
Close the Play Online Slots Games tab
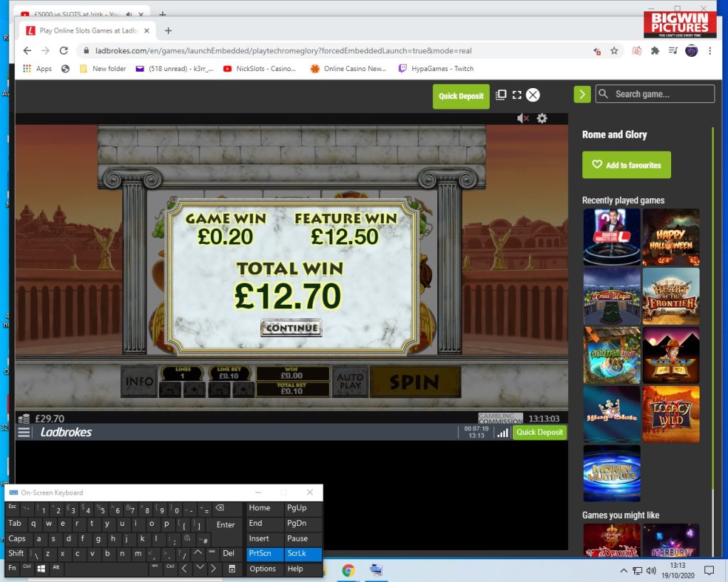pyautogui.click(x=146, y=31)
